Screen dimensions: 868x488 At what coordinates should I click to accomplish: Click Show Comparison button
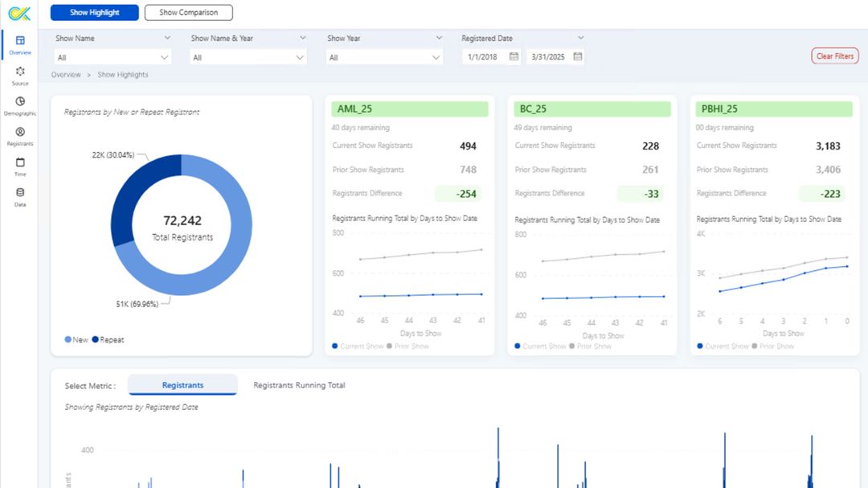pos(188,12)
